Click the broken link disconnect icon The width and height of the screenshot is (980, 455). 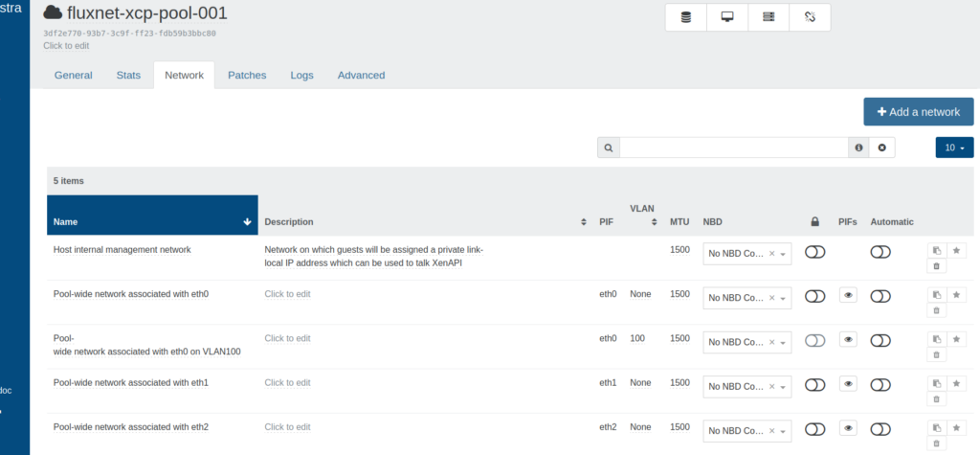810,17
